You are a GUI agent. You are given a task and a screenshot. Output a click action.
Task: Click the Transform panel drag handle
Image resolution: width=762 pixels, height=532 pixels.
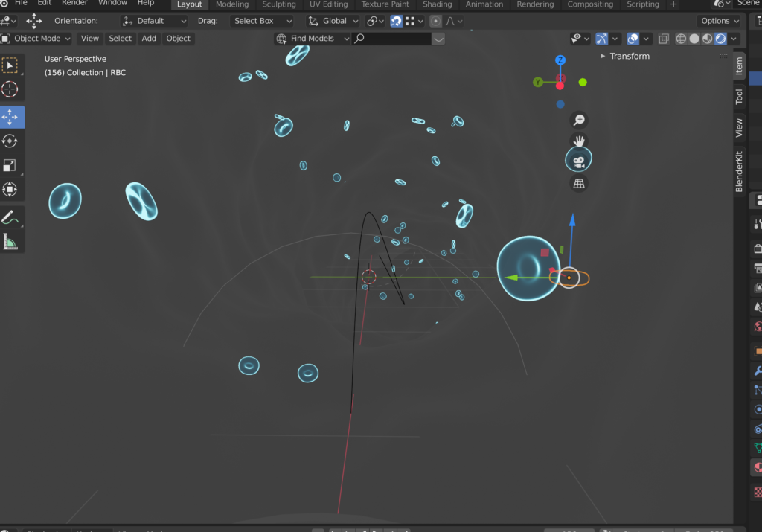coord(723,56)
